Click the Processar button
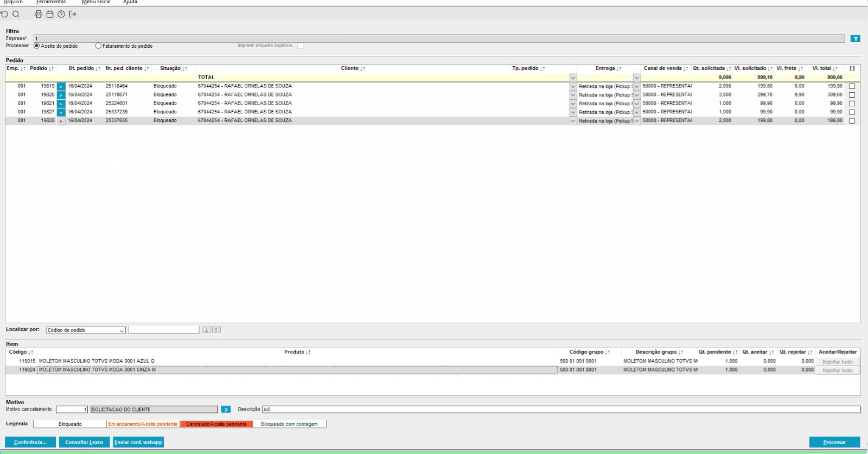Viewport: 868px width, 454px height. pos(834,442)
